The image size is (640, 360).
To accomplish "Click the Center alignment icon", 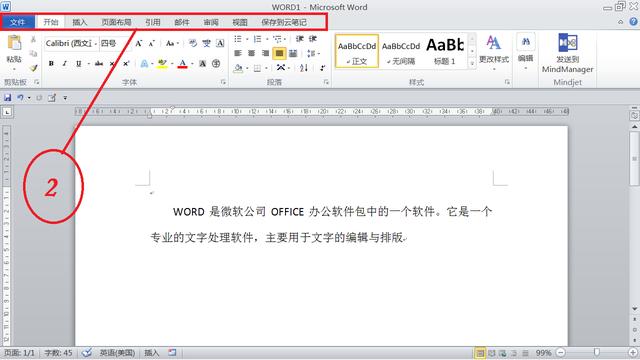I will tap(251, 53).
